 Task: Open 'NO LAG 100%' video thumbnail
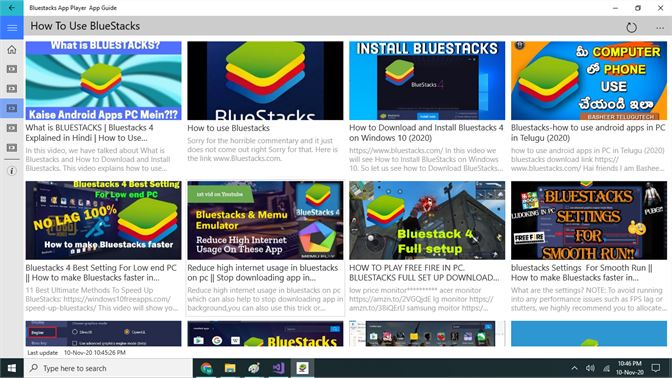(103, 220)
